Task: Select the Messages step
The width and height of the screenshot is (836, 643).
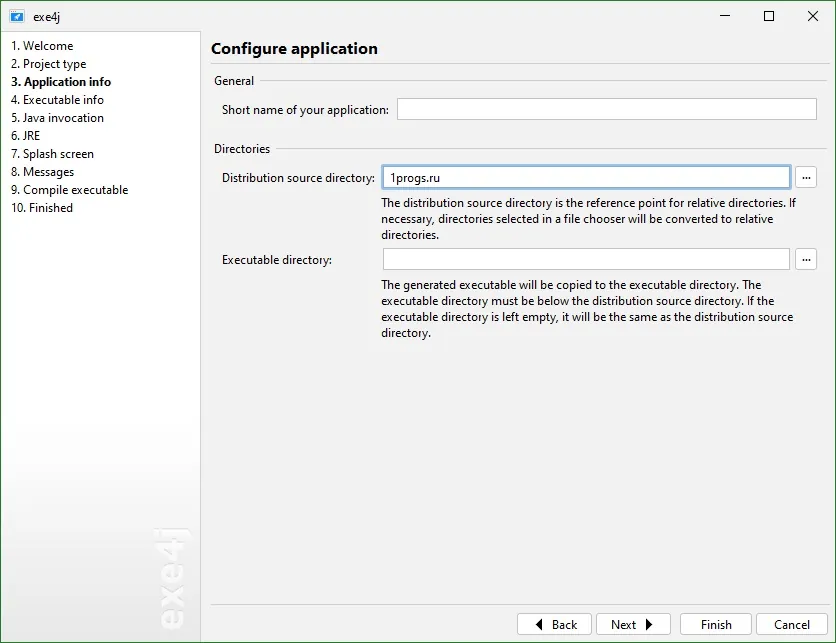Action: coord(42,172)
